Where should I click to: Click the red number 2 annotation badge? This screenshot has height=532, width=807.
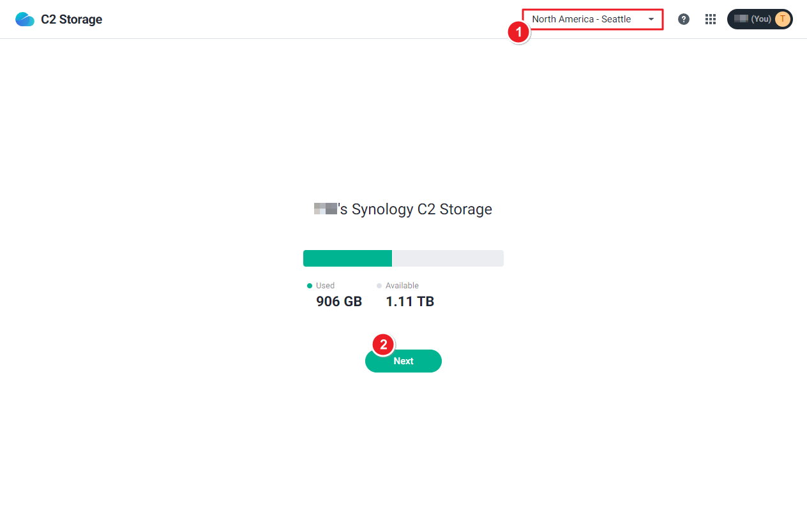[383, 345]
